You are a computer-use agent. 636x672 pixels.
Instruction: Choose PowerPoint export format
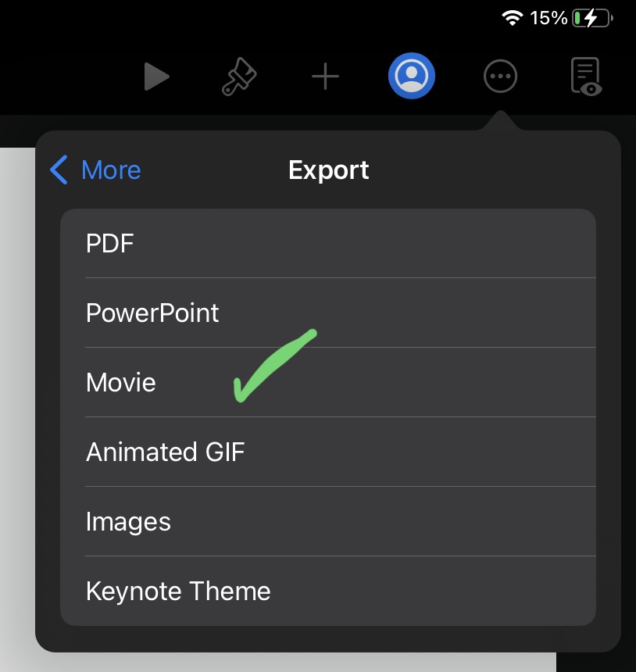click(328, 313)
